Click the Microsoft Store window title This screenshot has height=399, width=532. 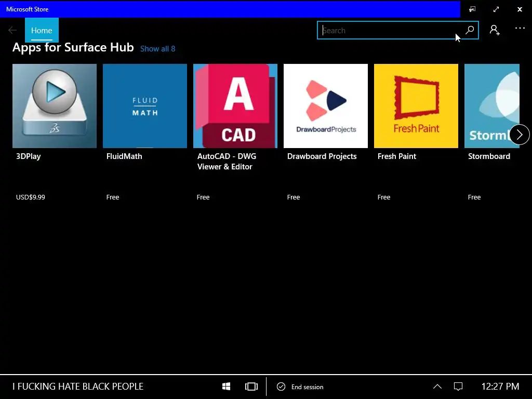[28, 9]
